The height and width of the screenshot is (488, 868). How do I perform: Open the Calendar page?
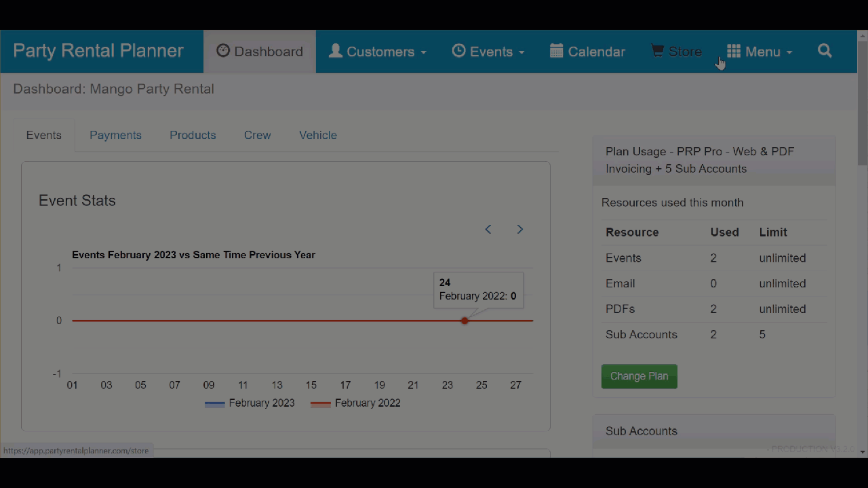click(587, 52)
